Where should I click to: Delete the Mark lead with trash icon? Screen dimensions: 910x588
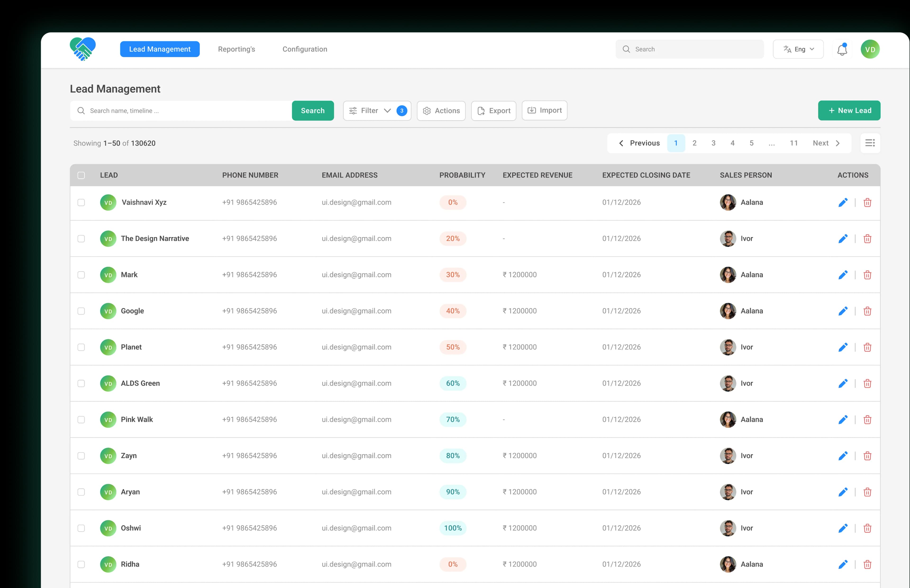point(867,275)
